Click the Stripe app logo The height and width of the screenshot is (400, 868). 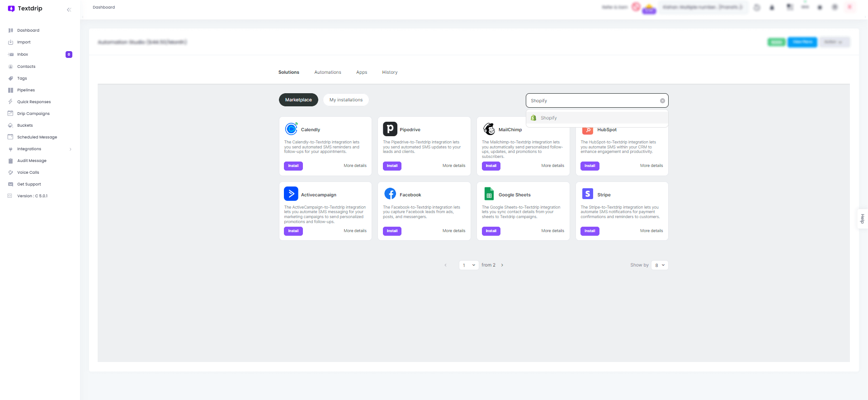pyautogui.click(x=588, y=194)
